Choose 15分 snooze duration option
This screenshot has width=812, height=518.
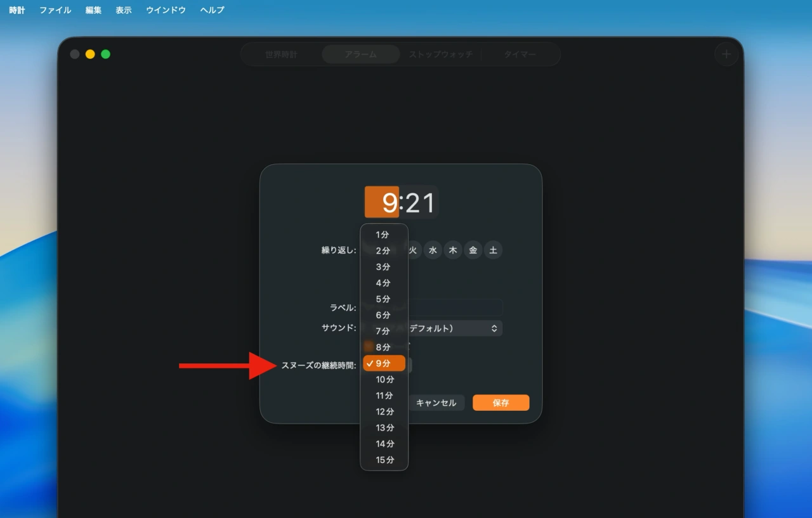[384, 460]
